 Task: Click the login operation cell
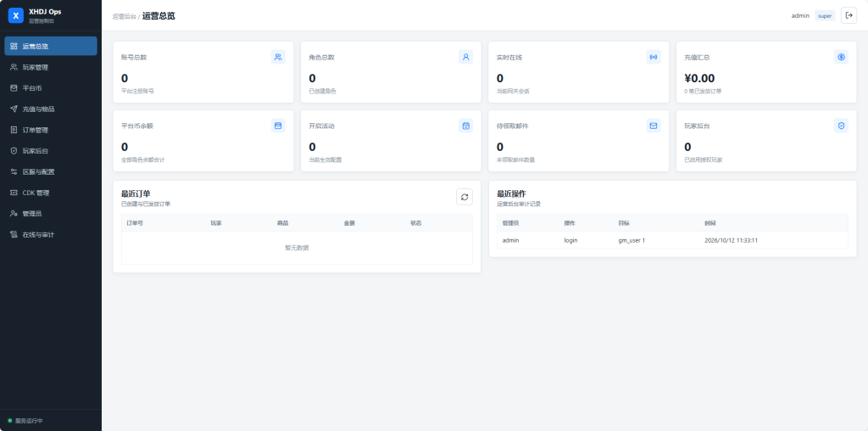pos(570,240)
